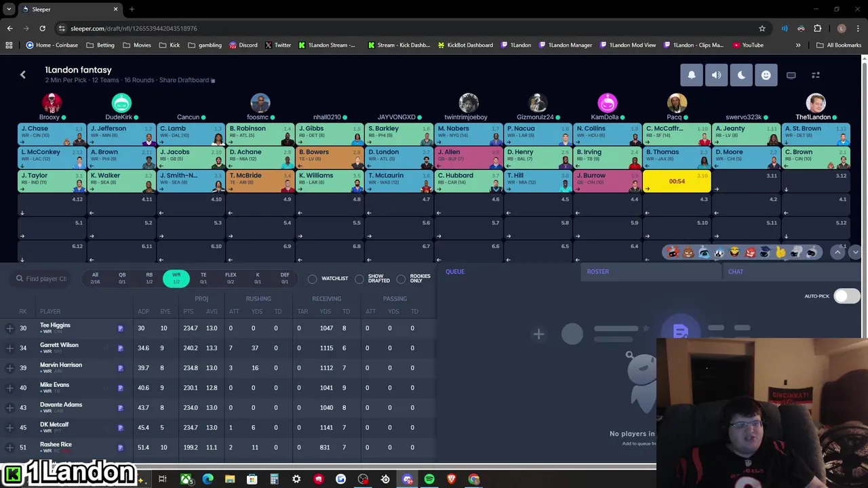Sort player list by ADP column
The image size is (868, 488).
coord(143,312)
